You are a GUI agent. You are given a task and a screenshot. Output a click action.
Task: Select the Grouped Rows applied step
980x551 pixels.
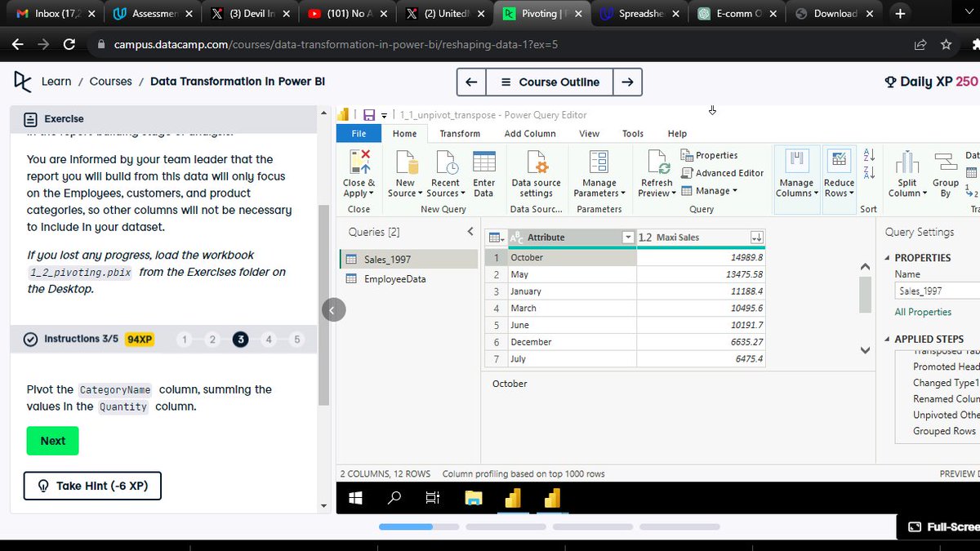point(944,431)
